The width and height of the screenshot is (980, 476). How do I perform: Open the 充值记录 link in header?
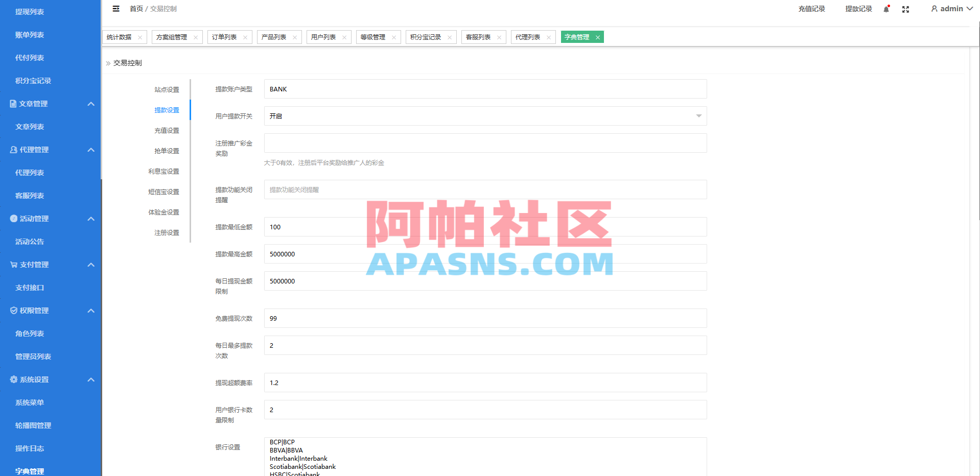(x=811, y=9)
